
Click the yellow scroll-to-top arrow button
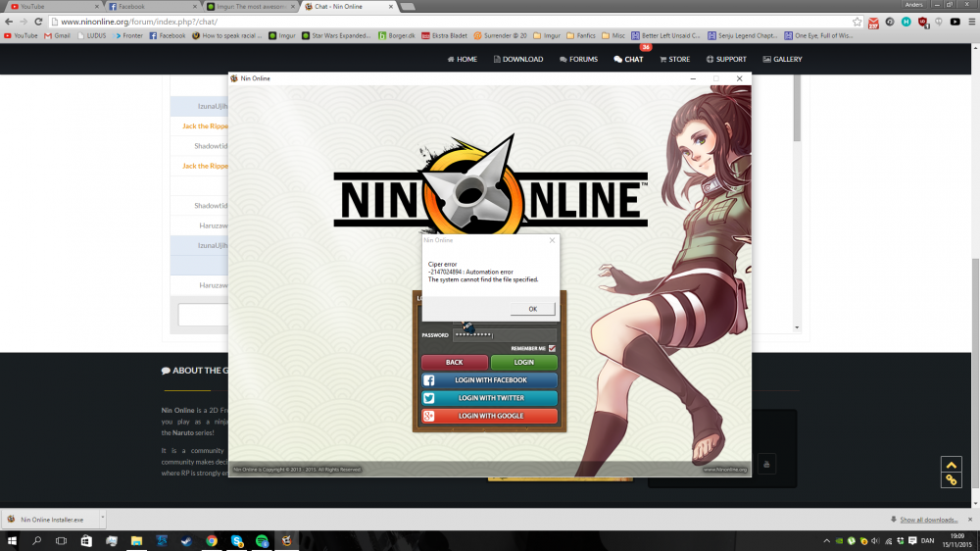pos(951,465)
